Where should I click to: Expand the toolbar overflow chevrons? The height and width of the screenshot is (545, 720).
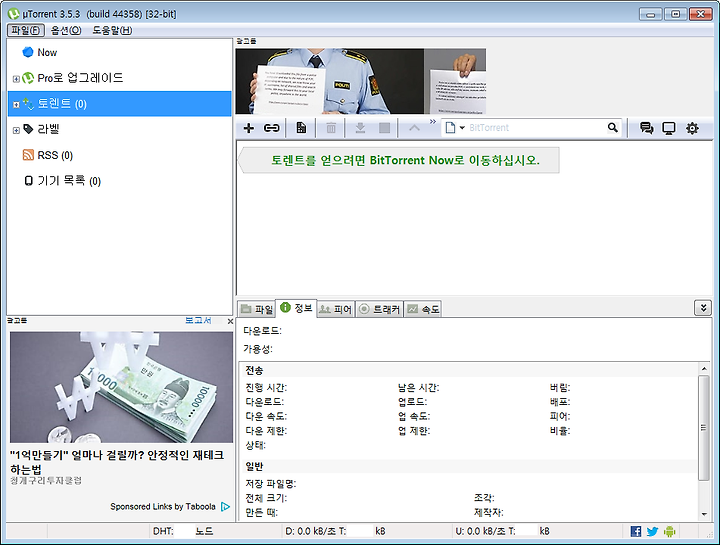pos(433,122)
